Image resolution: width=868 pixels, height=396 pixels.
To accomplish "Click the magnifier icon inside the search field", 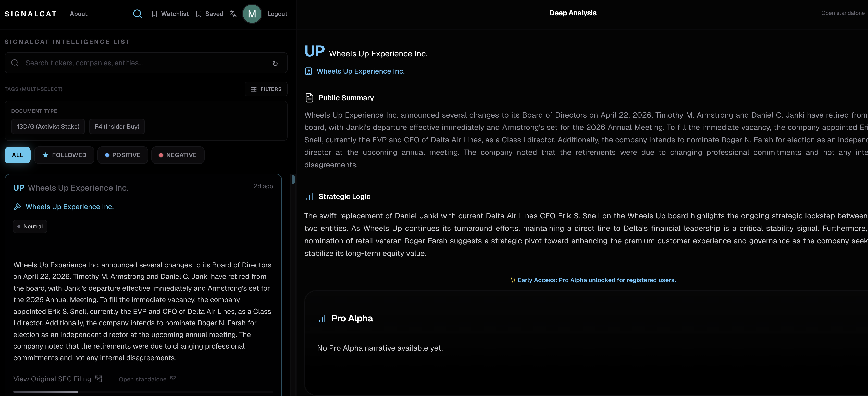I will click(15, 63).
